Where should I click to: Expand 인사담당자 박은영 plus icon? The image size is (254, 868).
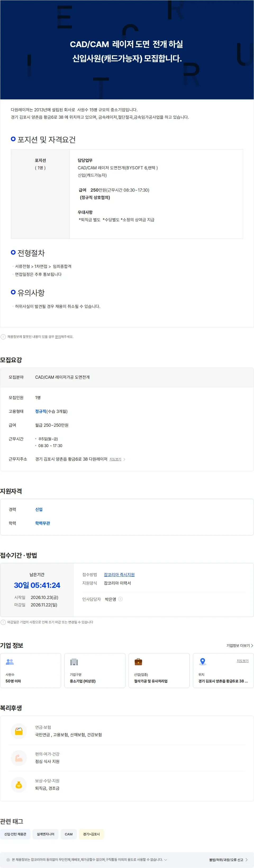pyautogui.click(x=120, y=599)
